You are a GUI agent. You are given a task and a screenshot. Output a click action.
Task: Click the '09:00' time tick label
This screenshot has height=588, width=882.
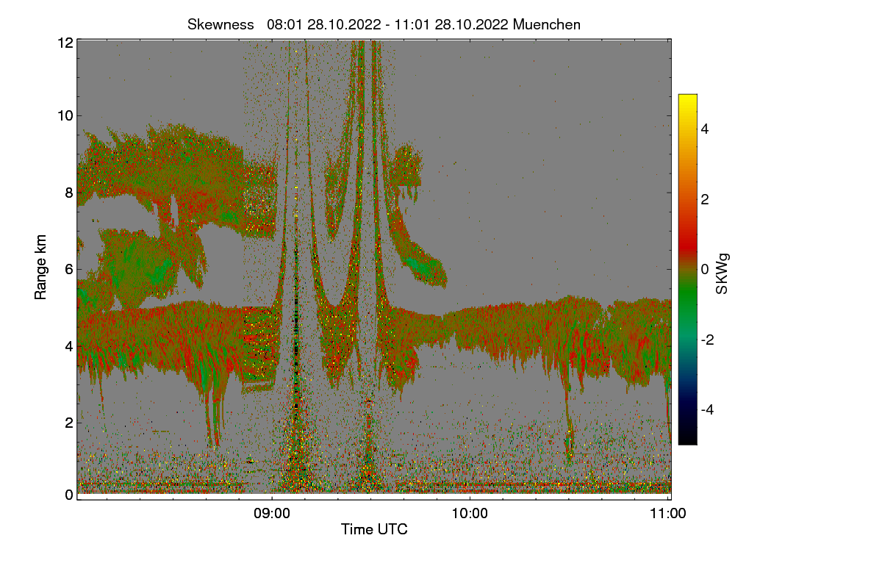click(x=272, y=514)
